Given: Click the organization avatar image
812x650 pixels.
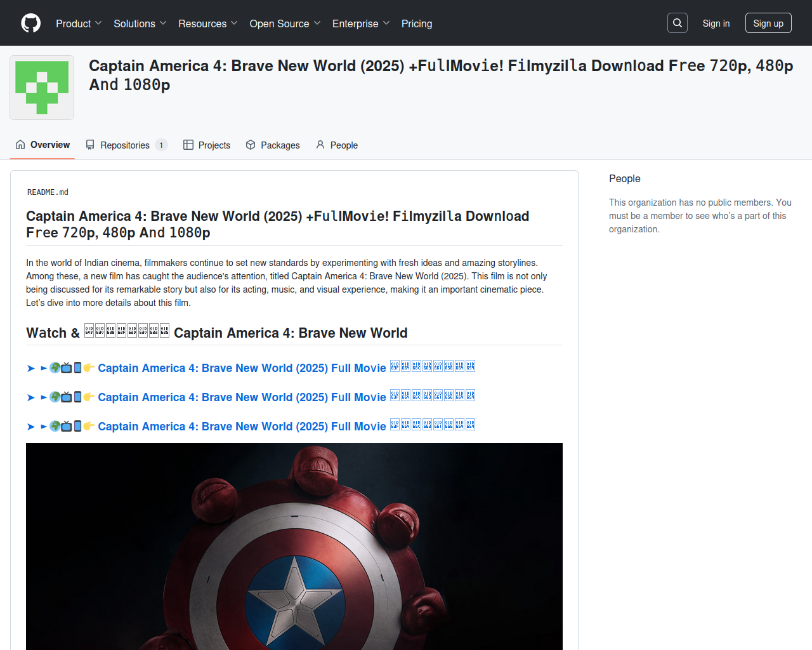Looking at the screenshot, I should 42,88.
